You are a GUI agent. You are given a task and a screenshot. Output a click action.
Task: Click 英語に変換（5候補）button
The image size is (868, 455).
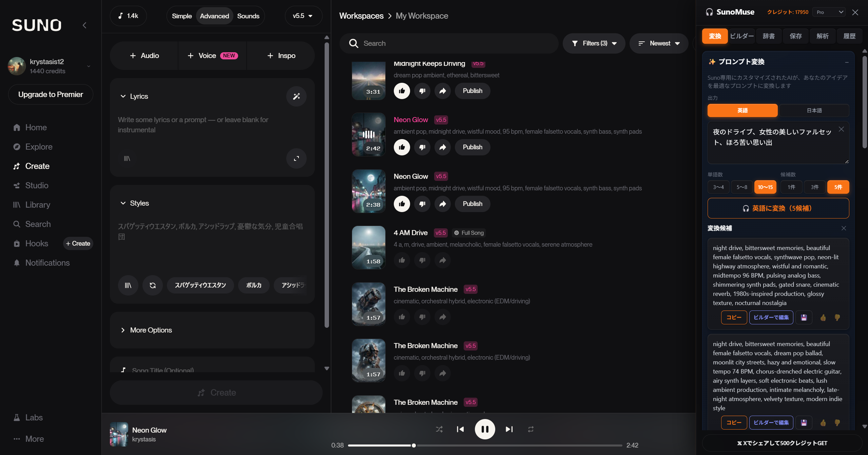(x=778, y=208)
